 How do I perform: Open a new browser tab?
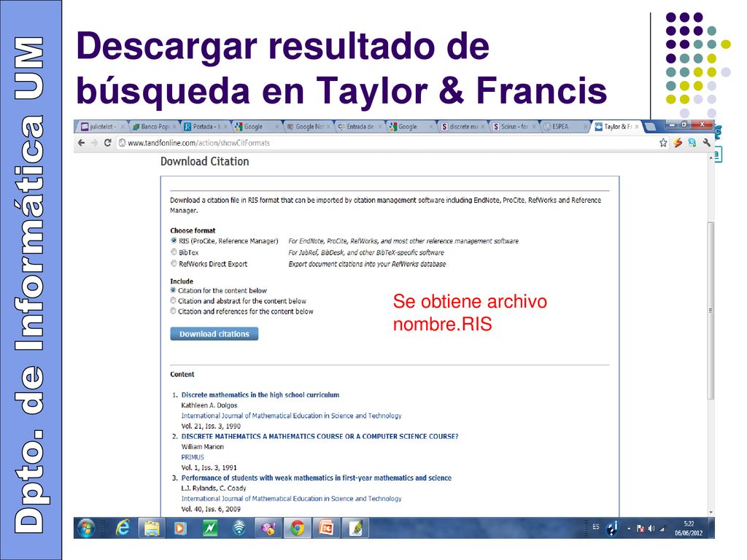coord(650,127)
